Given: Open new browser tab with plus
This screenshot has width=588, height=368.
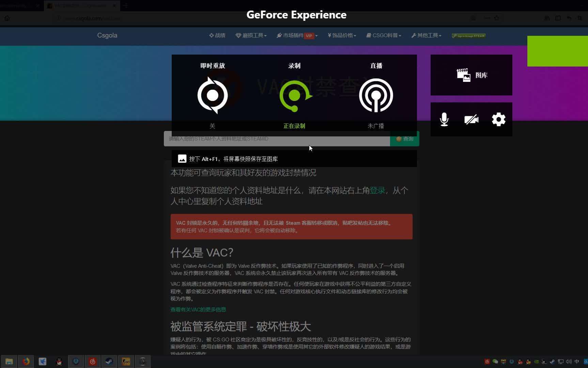Looking at the screenshot, I should tap(125, 5).
